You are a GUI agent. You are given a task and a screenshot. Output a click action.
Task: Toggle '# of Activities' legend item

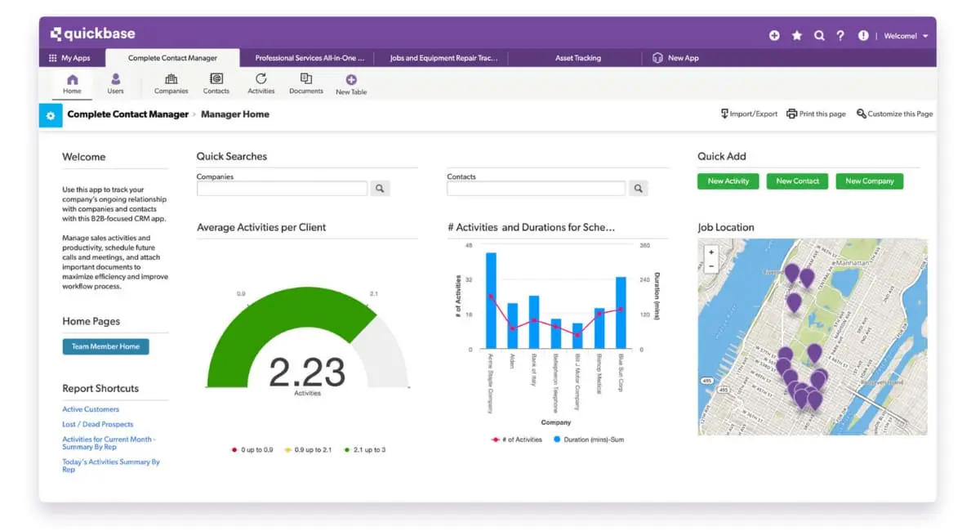(x=516, y=440)
